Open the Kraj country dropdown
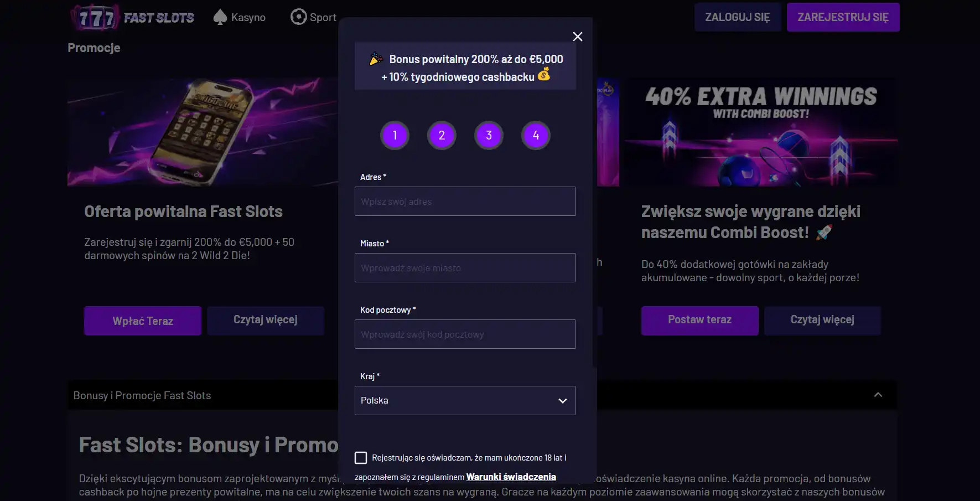The height and width of the screenshot is (501, 980). pyautogui.click(x=465, y=400)
